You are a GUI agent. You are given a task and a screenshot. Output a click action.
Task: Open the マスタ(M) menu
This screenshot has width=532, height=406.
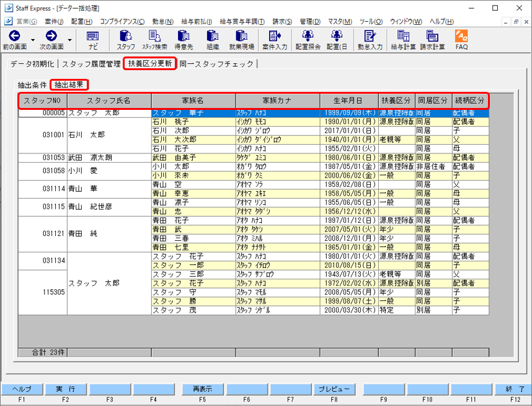tap(340, 22)
